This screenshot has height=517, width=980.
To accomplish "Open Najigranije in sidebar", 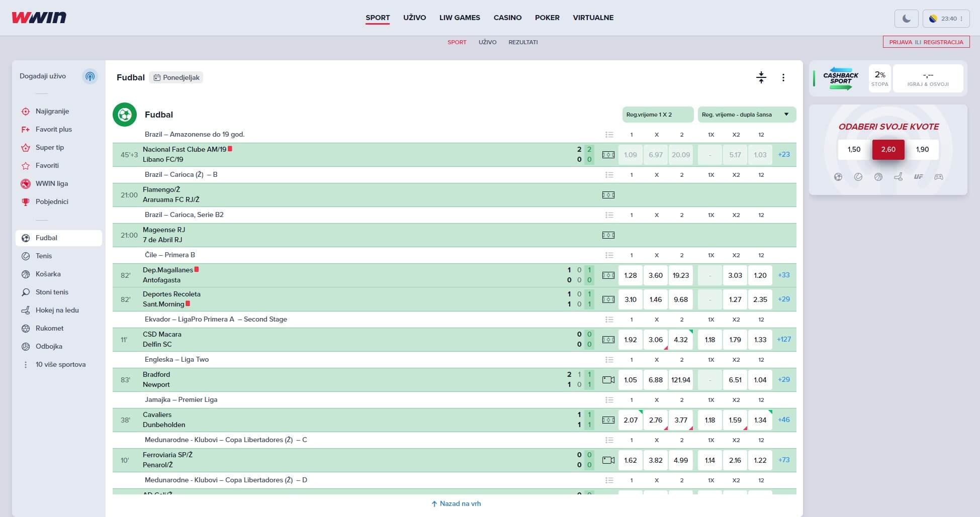I will click(59, 111).
